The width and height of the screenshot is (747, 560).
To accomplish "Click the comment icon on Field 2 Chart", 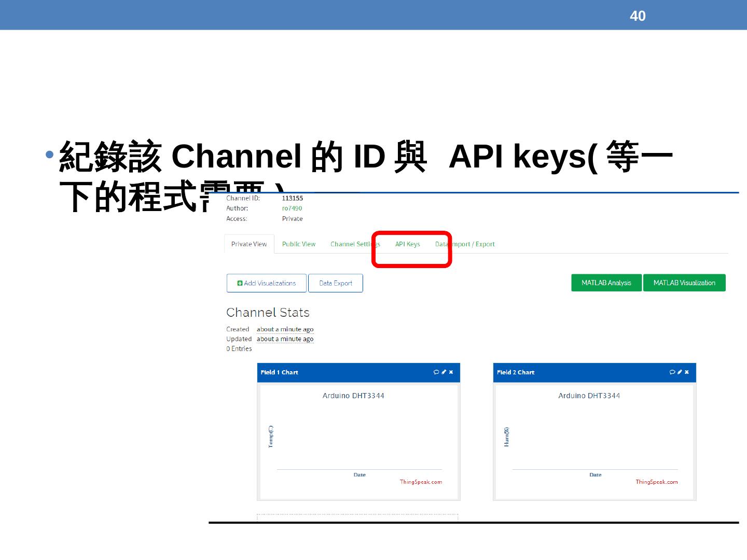I will point(672,372).
